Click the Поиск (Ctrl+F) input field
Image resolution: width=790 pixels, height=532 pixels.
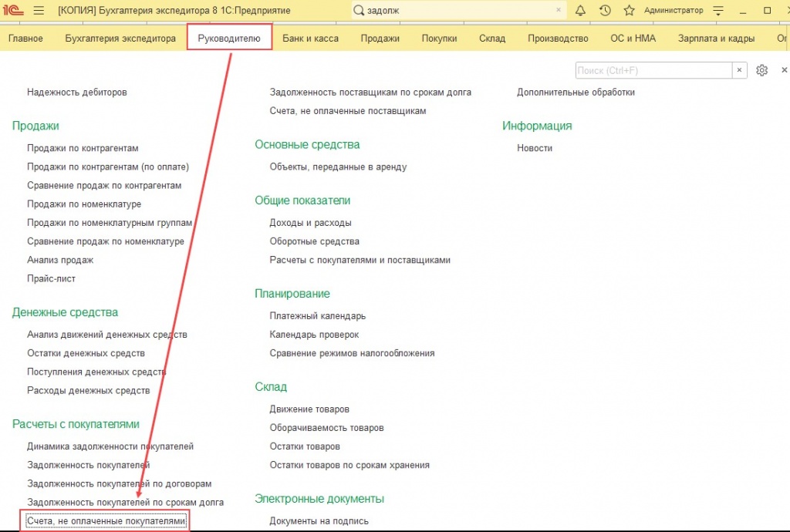pos(653,70)
